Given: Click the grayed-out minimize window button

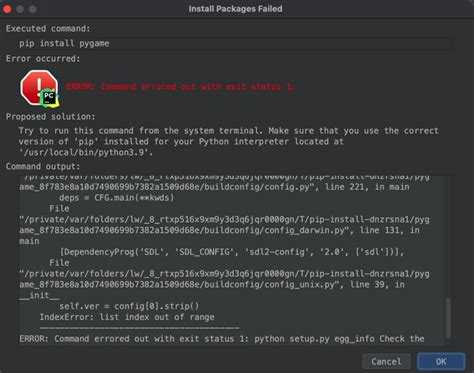Looking at the screenshot, I should [x=20, y=9].
